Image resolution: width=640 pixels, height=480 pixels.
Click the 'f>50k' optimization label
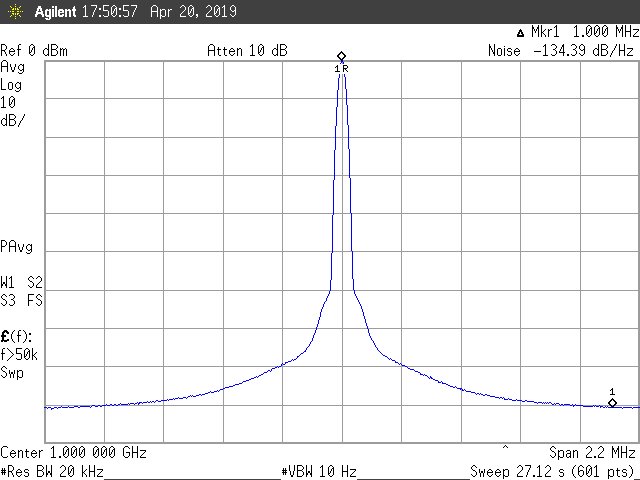tap(19, 355)
